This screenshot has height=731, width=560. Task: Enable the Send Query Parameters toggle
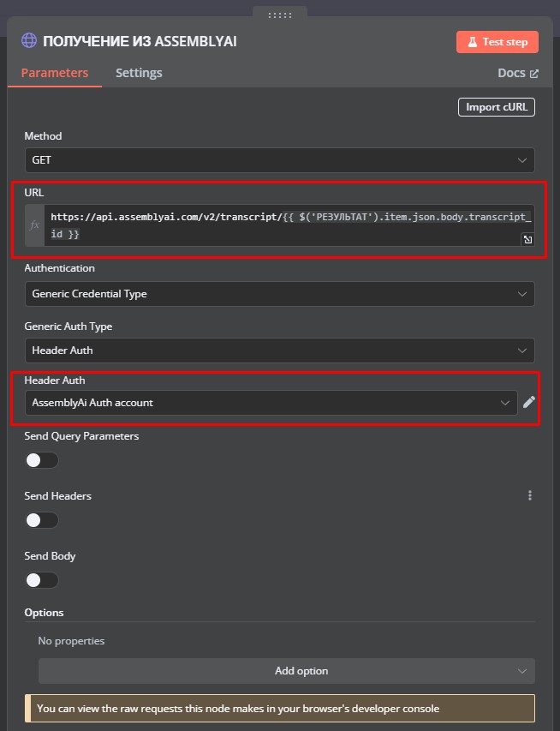[42, 460]
